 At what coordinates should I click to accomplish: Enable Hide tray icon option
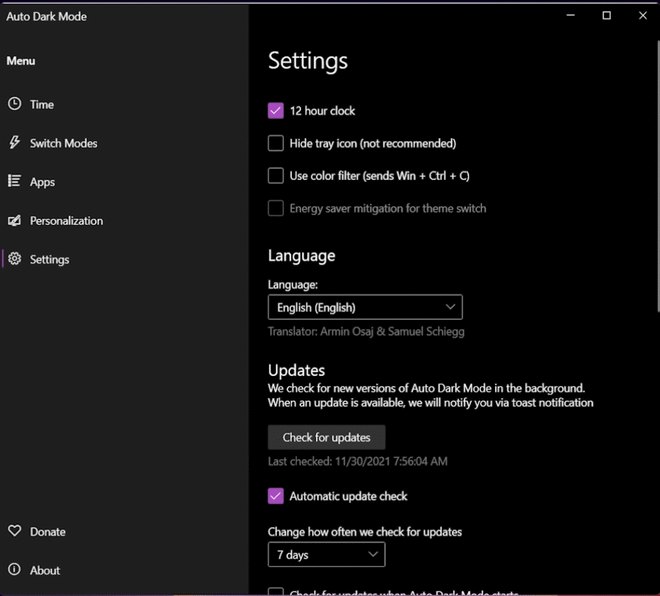276,143
